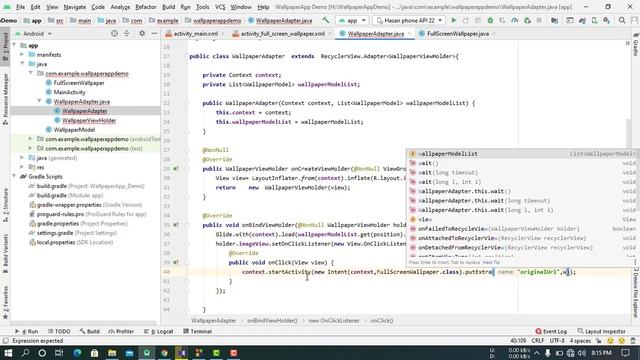Click the gray Stop square icon
Viewport: 640px width, 360px height.
point(539,20)
